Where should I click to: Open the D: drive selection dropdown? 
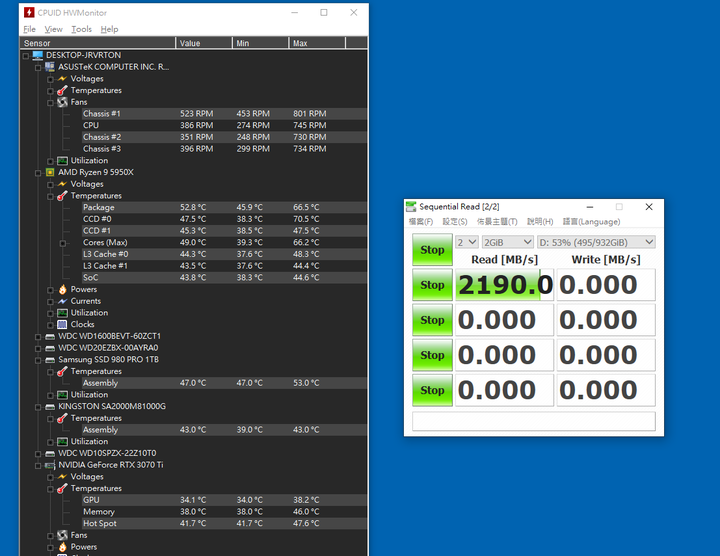[x=596, y=242]
